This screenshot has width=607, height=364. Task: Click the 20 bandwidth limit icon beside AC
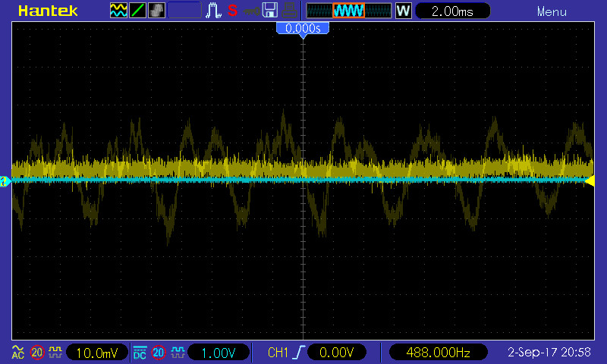(37, 353)
